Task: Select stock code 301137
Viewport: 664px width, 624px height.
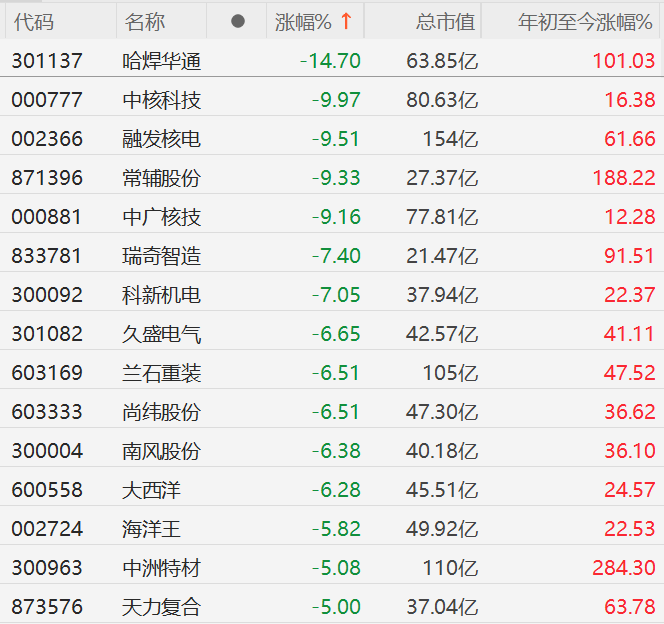Action: [47, 61]
